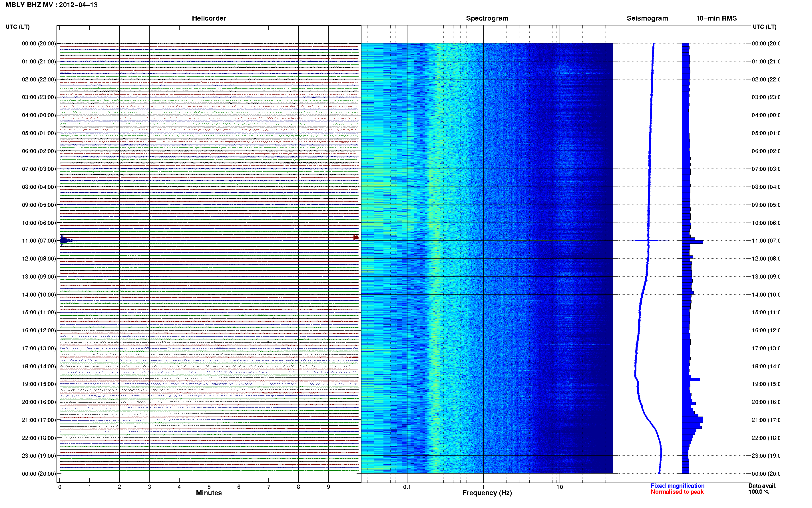This screenshot has width=812, height=508.
Task: Click the left '10:00 (06:00)' time label
Action: coord(39,223)
